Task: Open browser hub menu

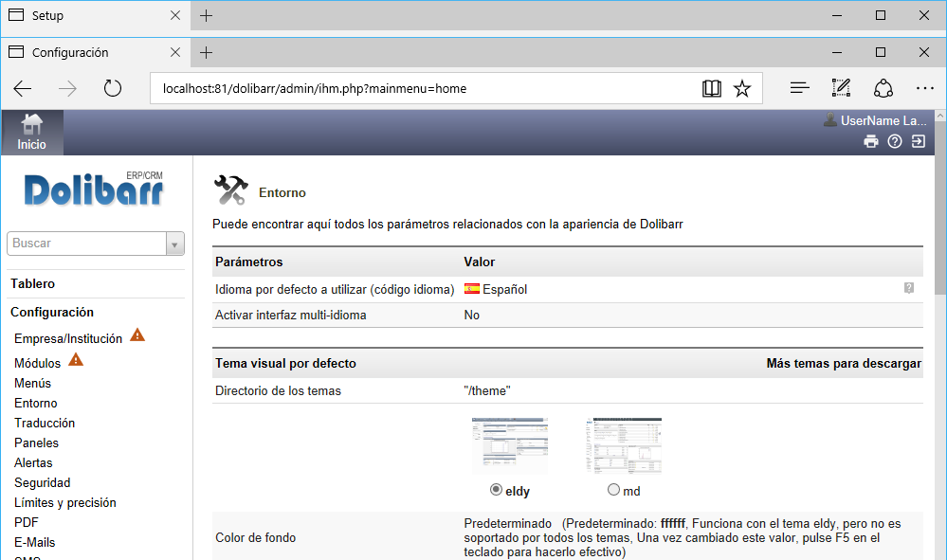Action: (799, 88)
